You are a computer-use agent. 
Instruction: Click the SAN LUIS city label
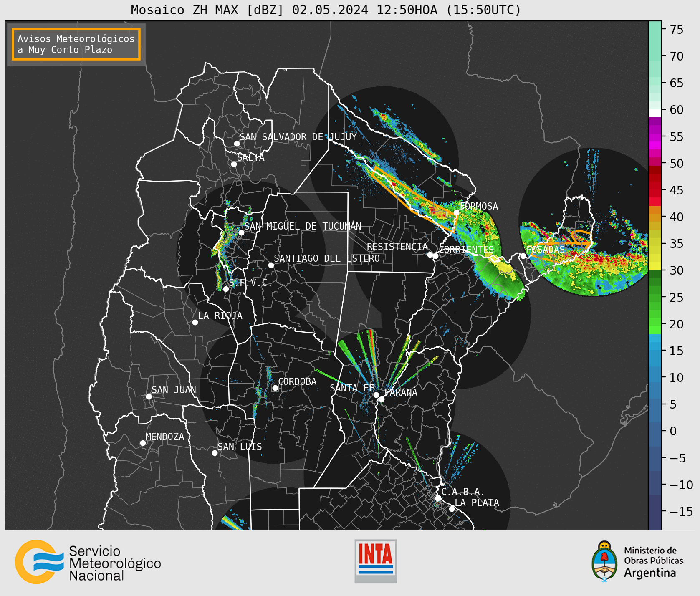(240, 447)
